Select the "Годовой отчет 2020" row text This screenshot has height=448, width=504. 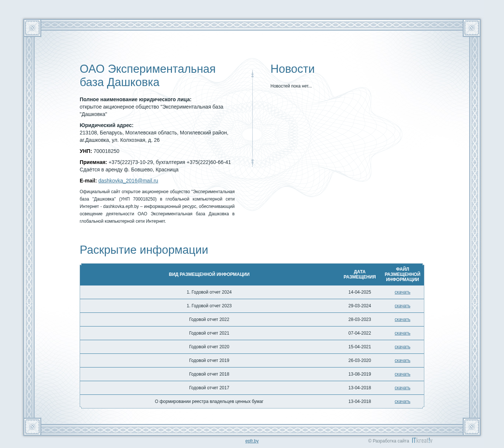pos(209,347)
